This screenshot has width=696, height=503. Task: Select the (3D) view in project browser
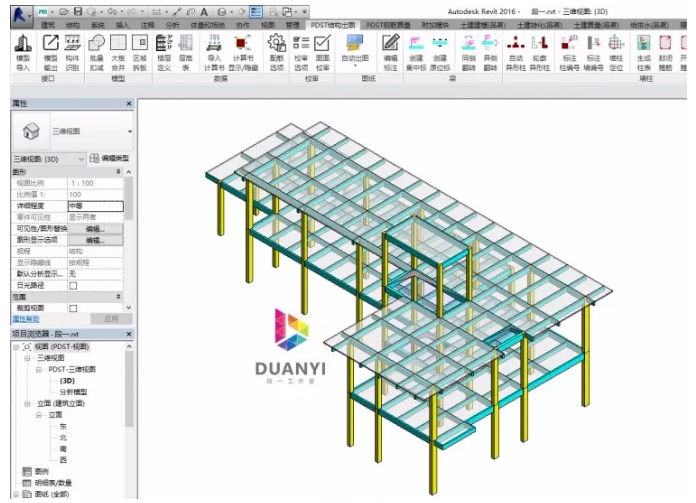click(67, 380)
